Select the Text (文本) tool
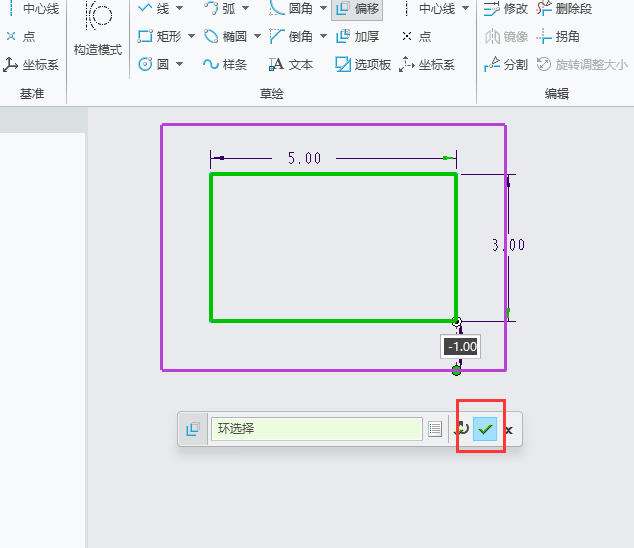Image resolution: width=634 pixels, height=548 pixels. point(291,64)
